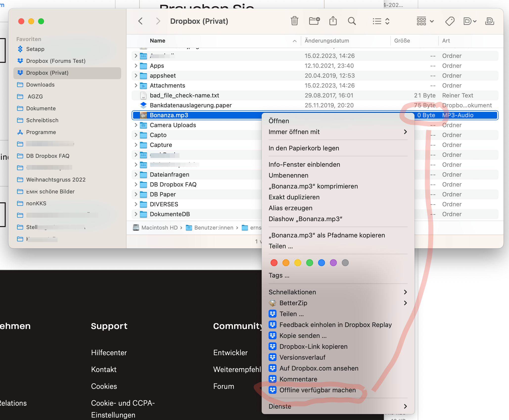
Task: Open the group-by grid dropdown
Action: (425, 21)
